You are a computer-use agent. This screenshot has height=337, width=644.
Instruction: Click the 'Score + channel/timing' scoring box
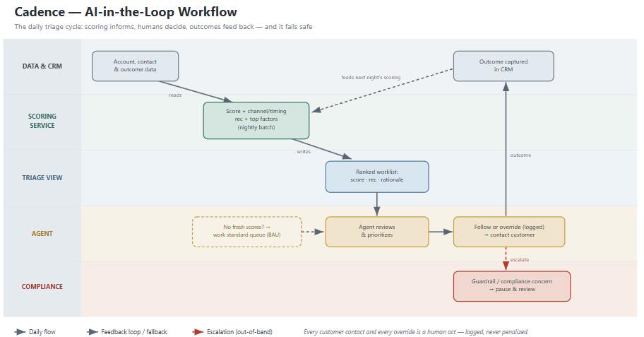coord(256,120)
